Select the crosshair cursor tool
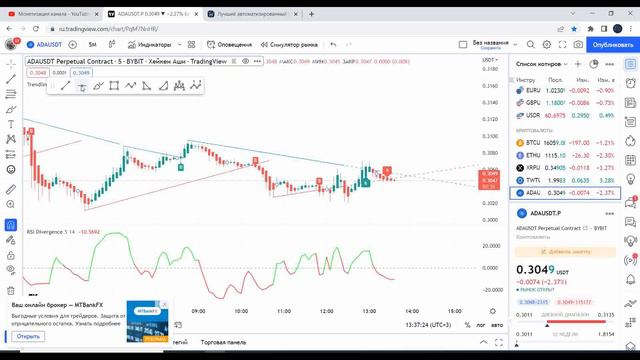 11,64
